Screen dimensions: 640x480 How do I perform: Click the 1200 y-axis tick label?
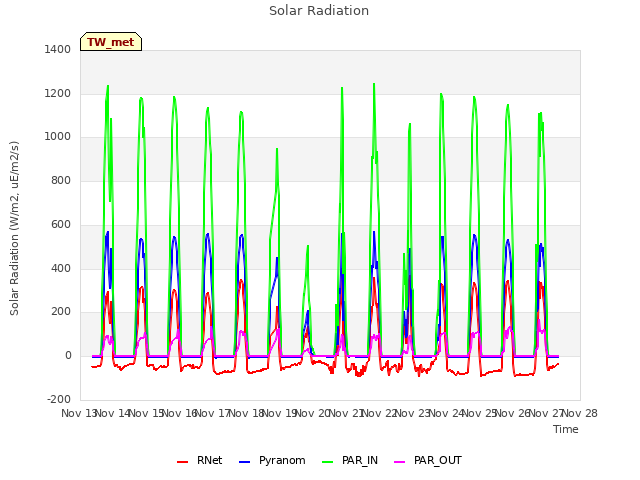(58, 93)
